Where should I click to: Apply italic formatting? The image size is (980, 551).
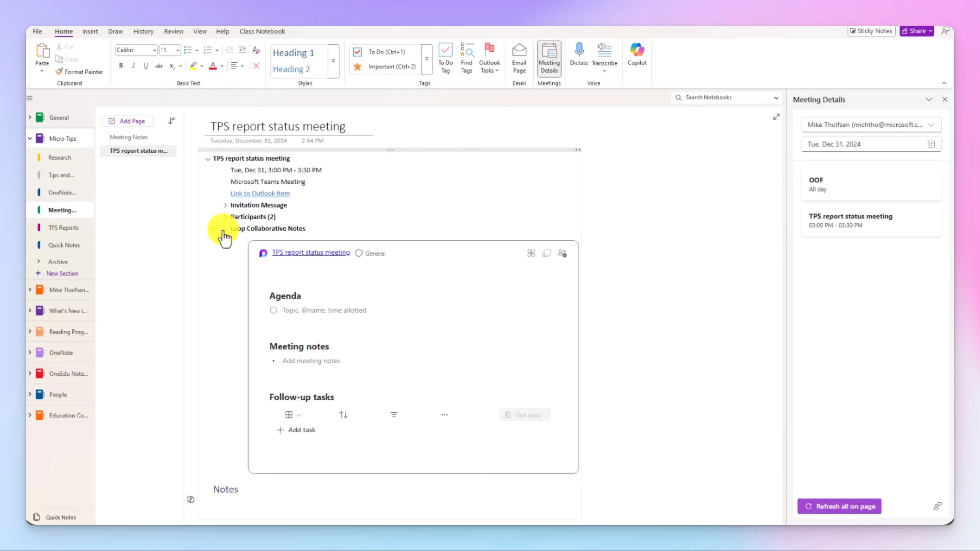(133, 66)
